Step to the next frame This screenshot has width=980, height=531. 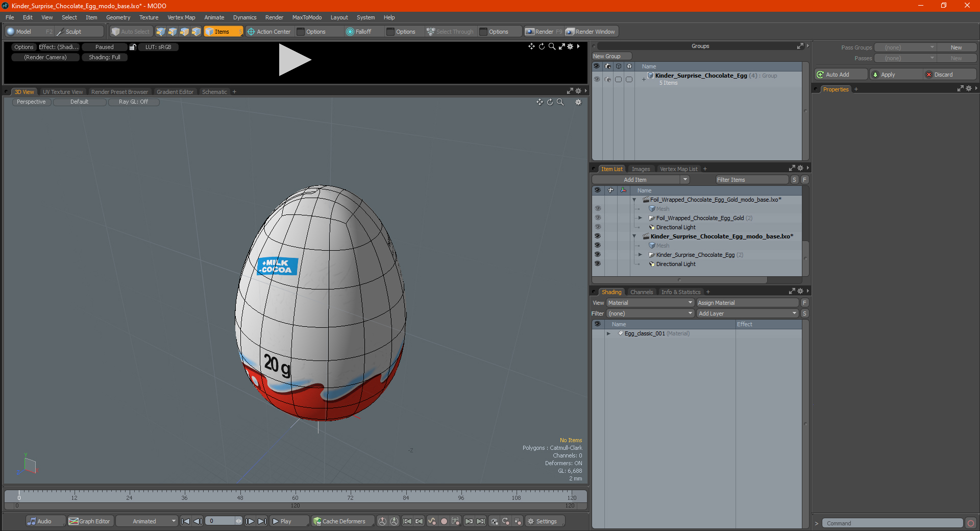(250, 521)
